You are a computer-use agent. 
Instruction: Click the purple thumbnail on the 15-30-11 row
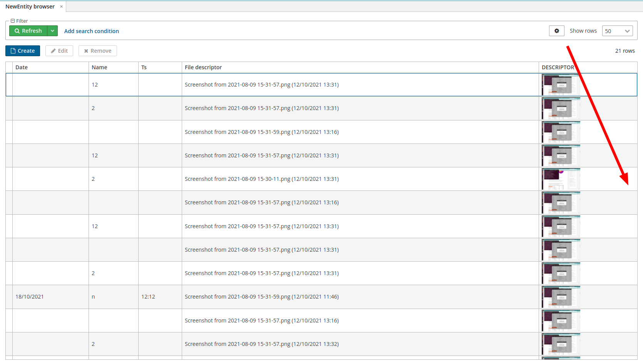[561, 179]
